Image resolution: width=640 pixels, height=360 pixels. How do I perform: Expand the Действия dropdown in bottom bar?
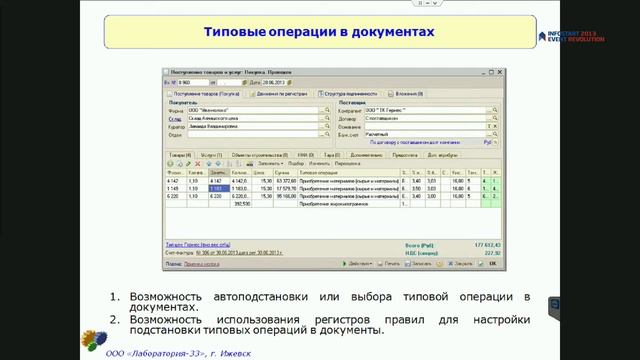click(357, 264)
